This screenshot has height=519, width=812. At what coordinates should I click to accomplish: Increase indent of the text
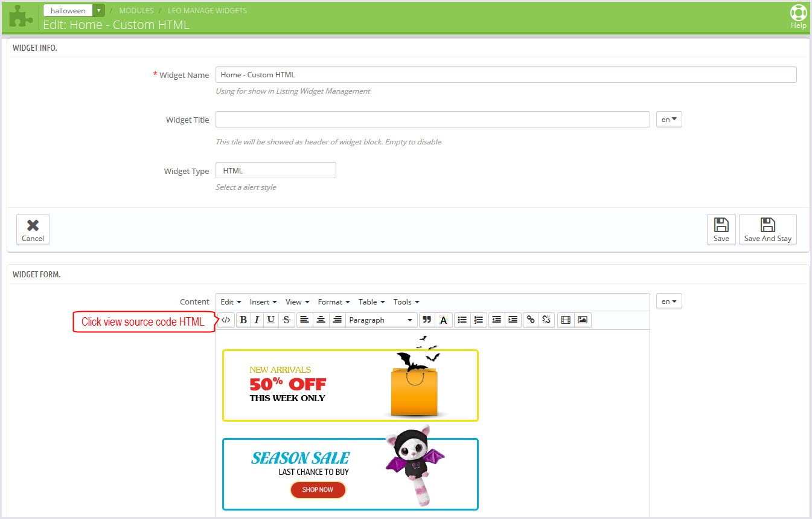513,320
